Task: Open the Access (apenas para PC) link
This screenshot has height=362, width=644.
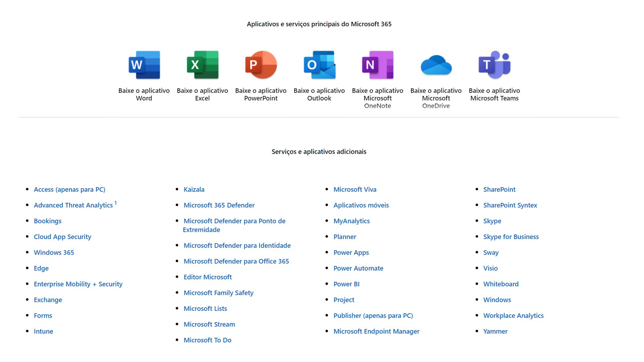Action: [69, 189]
